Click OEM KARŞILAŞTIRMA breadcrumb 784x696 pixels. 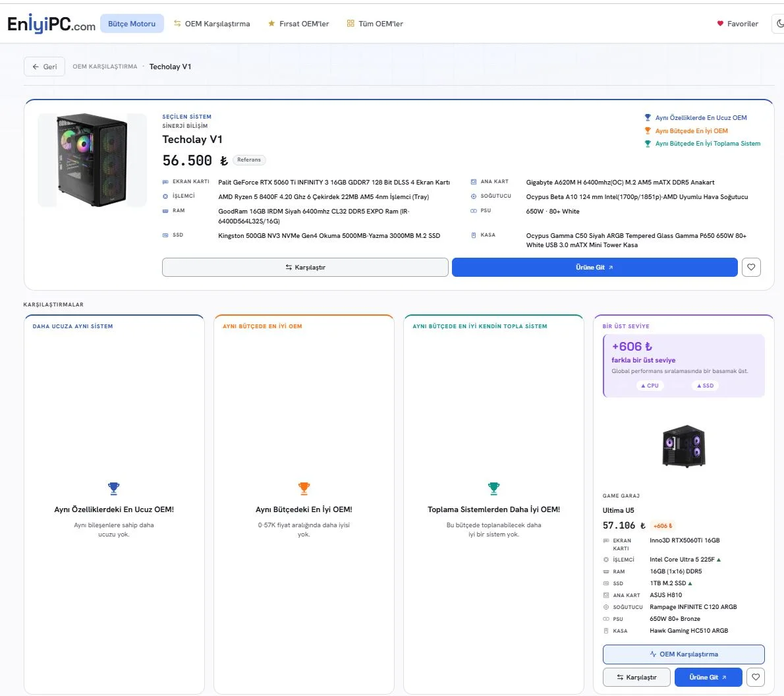(105, 67)
